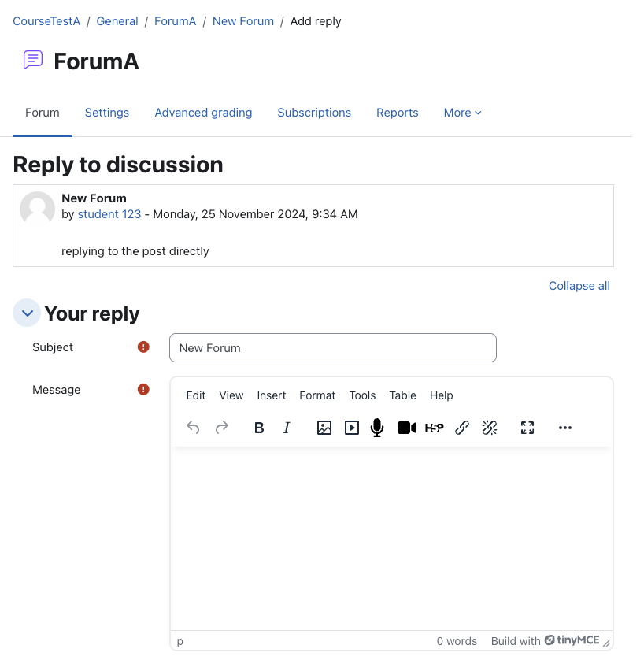Click the unlink broken chain icon

point(490,428)
